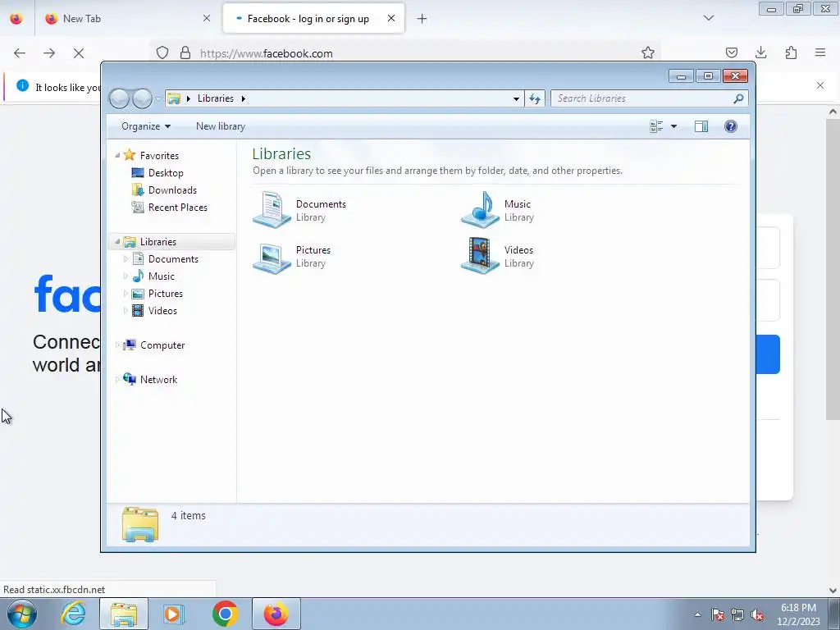This screenshot has width=840, height=630.
Task: Select Downloads under Favorites
Action: (172, 190)
